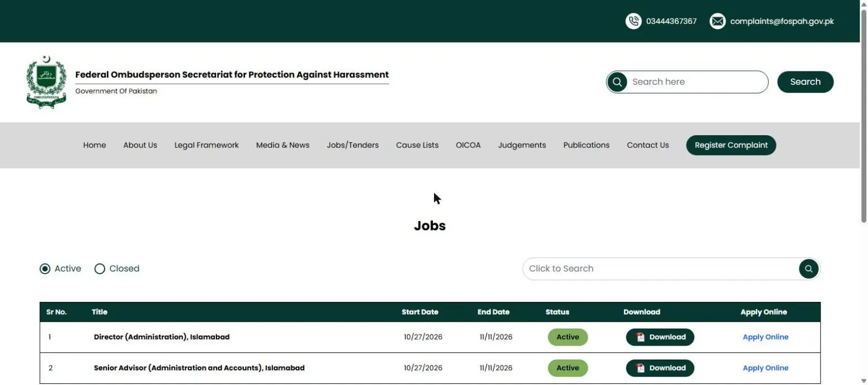This screenshot has width=868, height=385.
Task: Click the 'End Date' column header
Action: [493, 312]
